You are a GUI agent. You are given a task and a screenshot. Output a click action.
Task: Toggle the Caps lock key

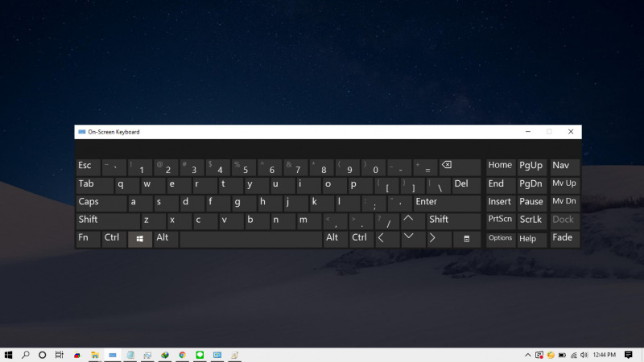[x=101, y=204]
